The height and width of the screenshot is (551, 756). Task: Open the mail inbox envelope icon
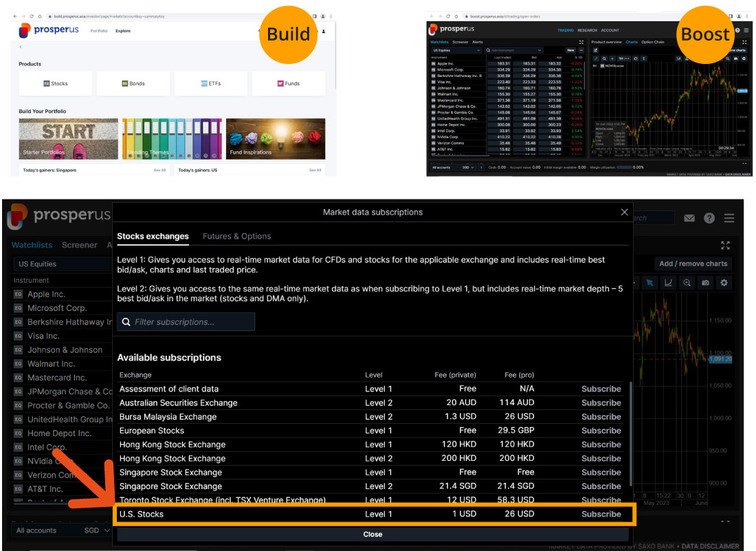[x=689, y=218]
